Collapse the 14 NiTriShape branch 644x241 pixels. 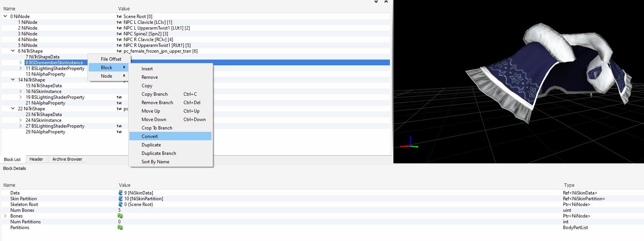[x=13, y=80]
